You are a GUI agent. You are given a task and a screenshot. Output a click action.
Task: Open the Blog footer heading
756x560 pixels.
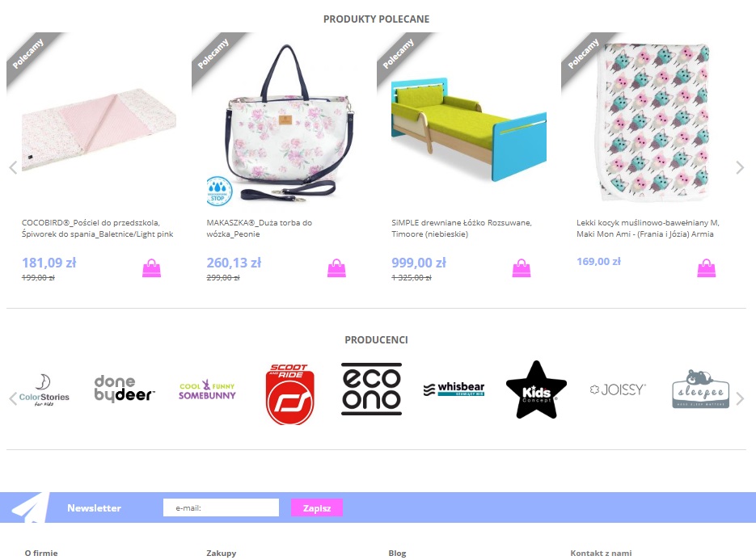[397, 554]
